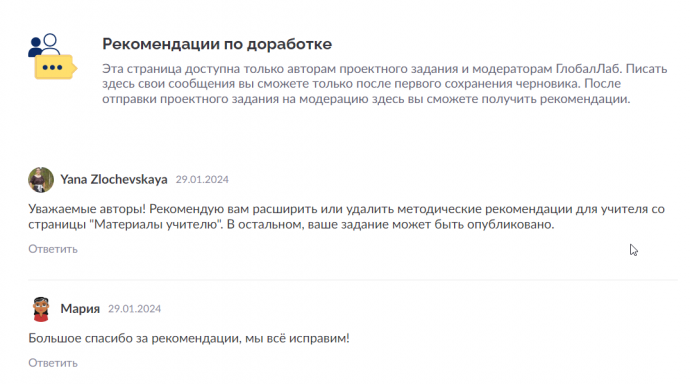Click the comment Большое спасибо за рекомендации
690x384 pixels.
[x=189, y=338]
